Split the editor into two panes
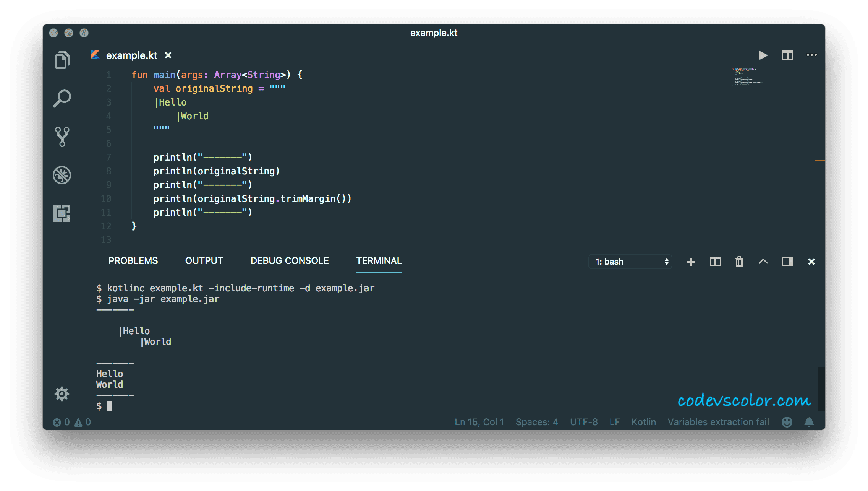 click(x=787, y=55)
